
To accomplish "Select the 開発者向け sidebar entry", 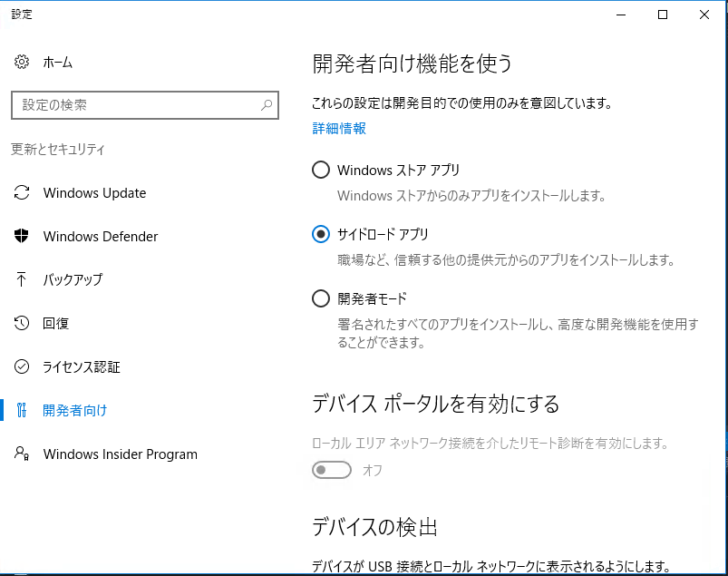I will tap(67, 410).
